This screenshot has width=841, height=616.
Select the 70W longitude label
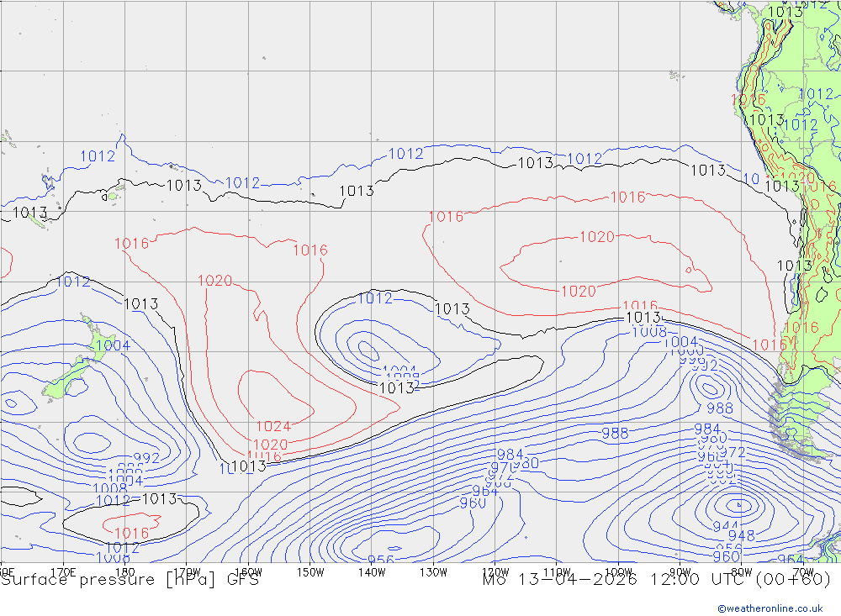click(803, 572)
